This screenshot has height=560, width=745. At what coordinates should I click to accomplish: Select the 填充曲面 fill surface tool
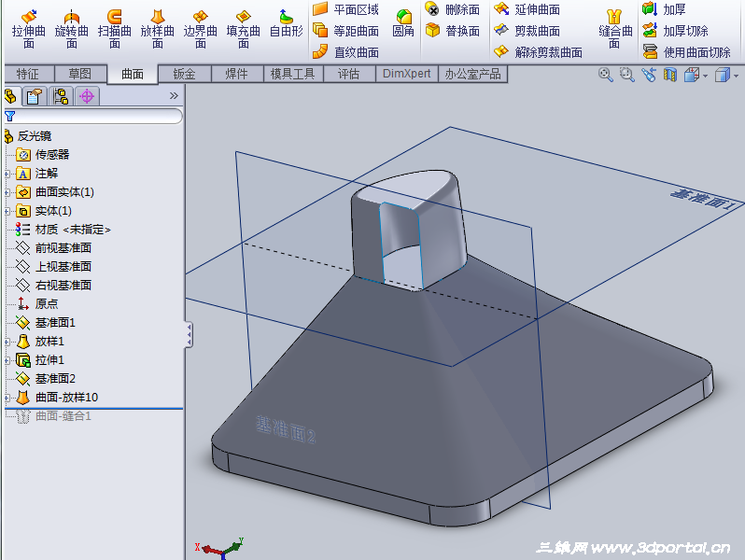244,30
